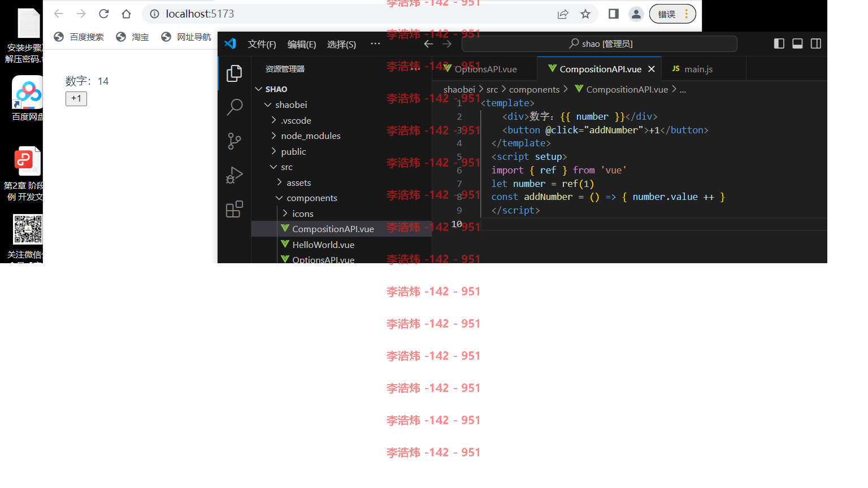Screen dimensions: 868x488
Task: Click breadcrumb trailing ellipsis symbol item
Action: 683,90
